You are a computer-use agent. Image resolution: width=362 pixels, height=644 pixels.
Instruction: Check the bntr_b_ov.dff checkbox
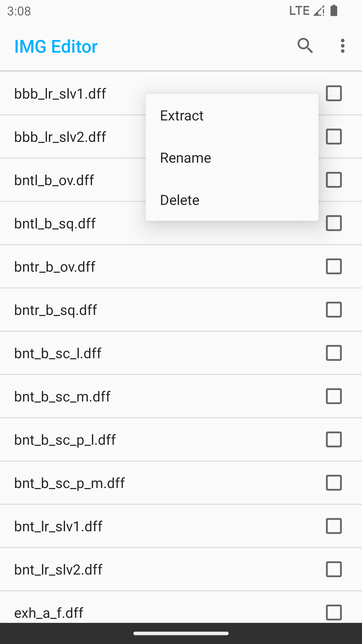334,266
